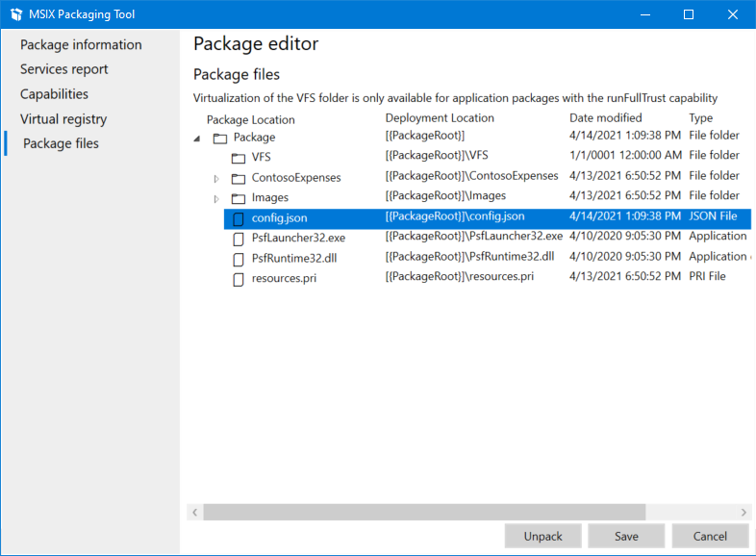This screenshot has width=756, height=556.
Task: Click the Unpack button
Action: pyautogui.click(x=542, y=536)
